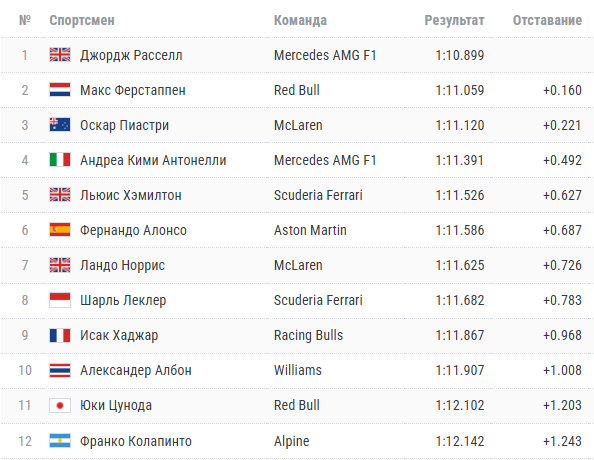Click the Spanish flag beside Фернандо Алонсо
This screenshot has width=594, height=460.
pyautogui.click(x=60, y=230)
